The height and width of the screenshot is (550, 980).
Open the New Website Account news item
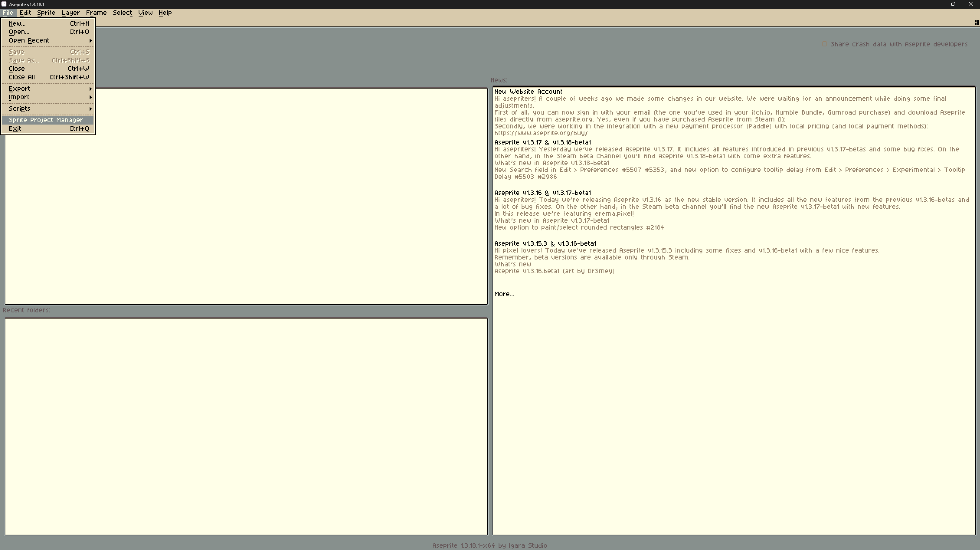click(528, 92)
